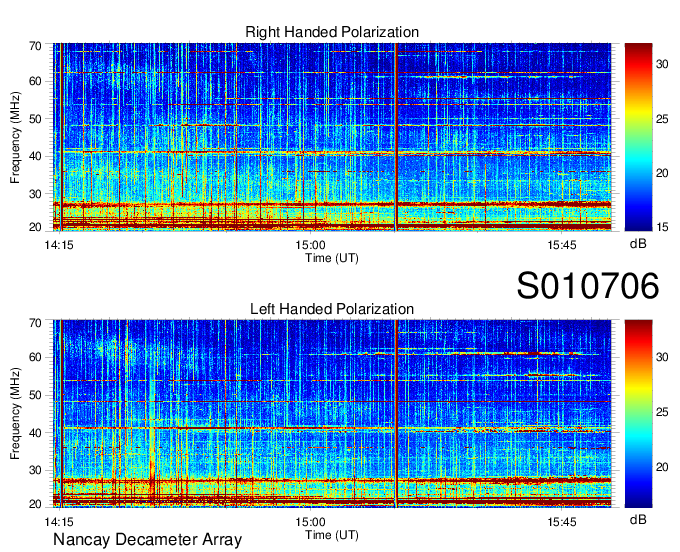680x552 pixels.
Task: Click "Frequency (MHz)" axis label of Left Handed plot
Action: (15, 414)
